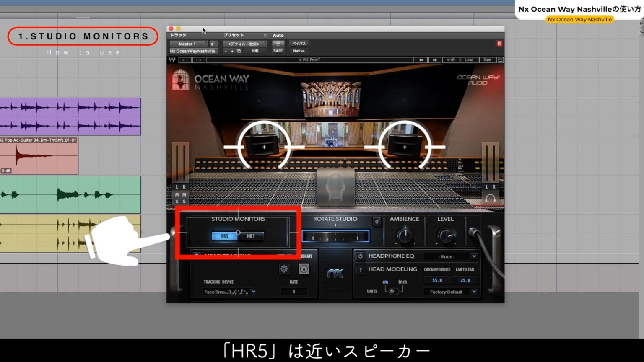The width and height of the screenshot is (644, 362).
Task: Select the purple audio clip in DAW
Action: coord(70,116)
